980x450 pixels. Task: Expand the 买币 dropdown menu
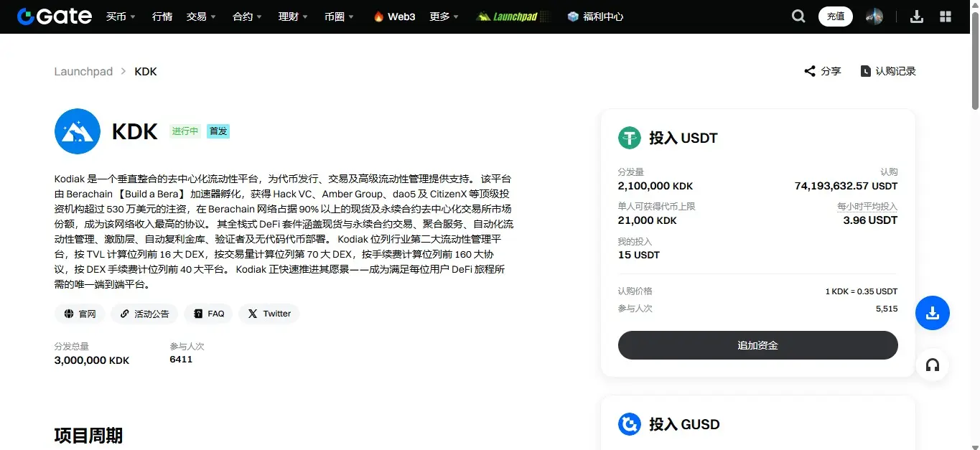click(121, 16)
